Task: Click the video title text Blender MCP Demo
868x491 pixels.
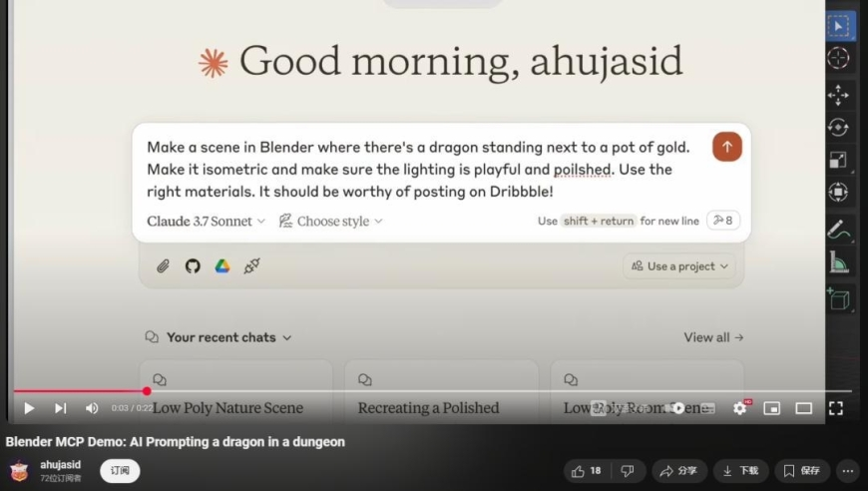Action: (175, 442)
